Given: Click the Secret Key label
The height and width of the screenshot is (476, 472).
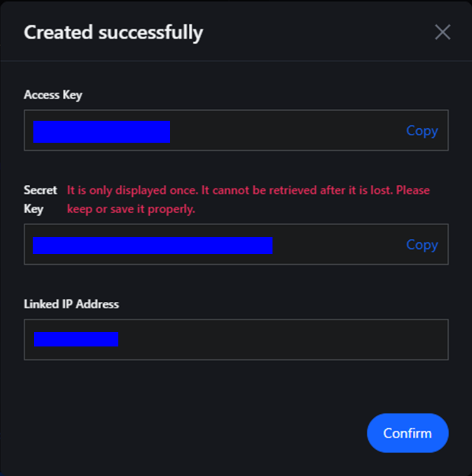Looking at the screenshot, I should click(40, 199).
